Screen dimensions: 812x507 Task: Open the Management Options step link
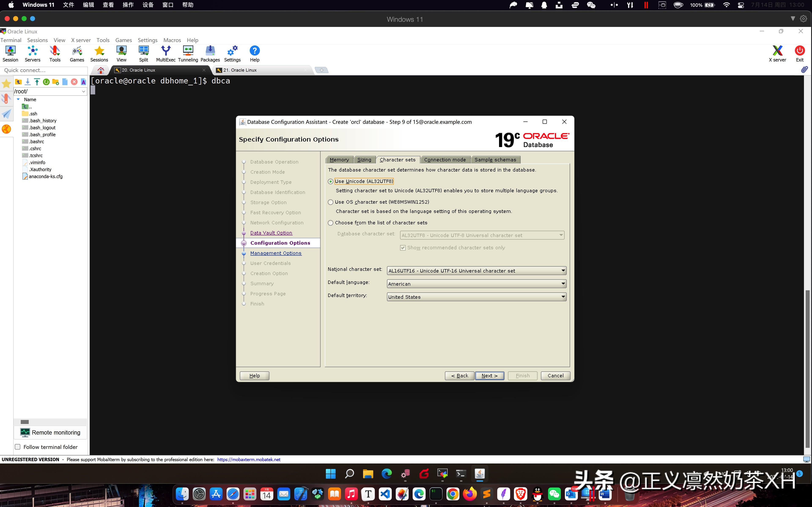point(276,253)
